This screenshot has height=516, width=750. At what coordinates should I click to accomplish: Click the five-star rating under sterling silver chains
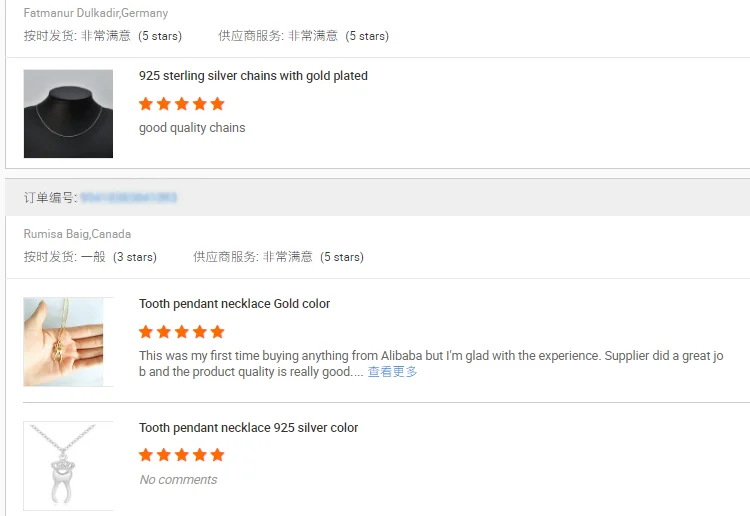coord(182,104)
